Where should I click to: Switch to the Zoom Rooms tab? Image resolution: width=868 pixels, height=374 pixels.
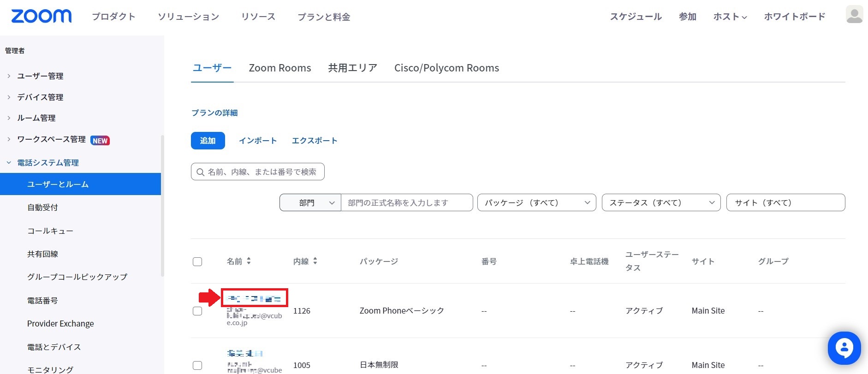coord(280,68)
